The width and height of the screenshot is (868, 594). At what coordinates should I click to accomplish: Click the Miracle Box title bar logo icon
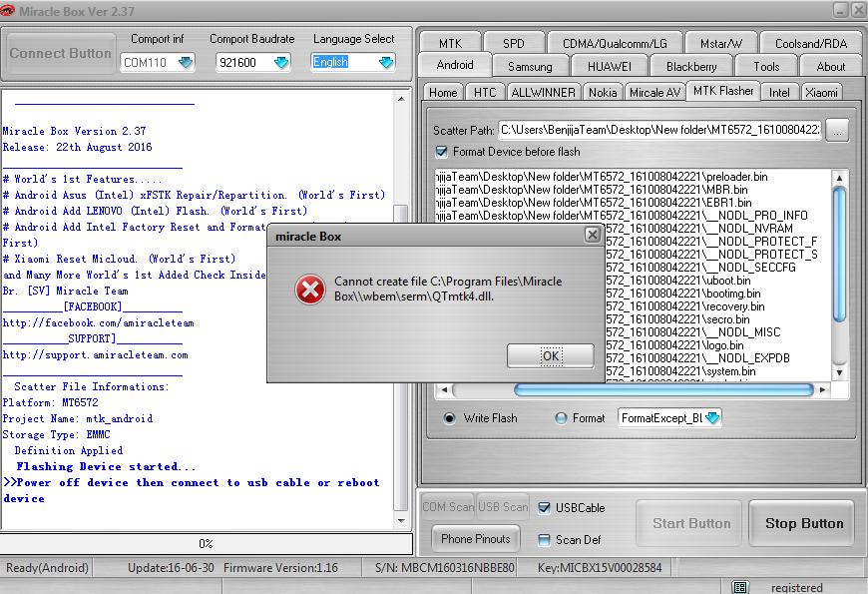pos(7,11)
